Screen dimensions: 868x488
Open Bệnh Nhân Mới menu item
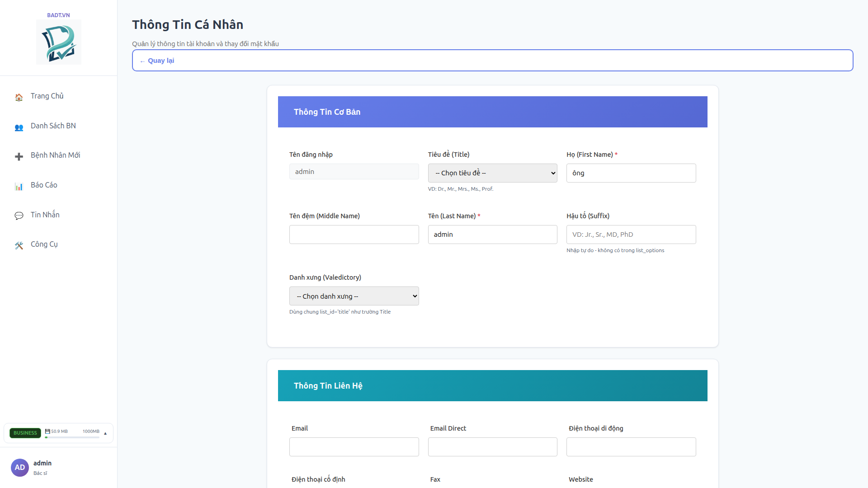[59, 155]
